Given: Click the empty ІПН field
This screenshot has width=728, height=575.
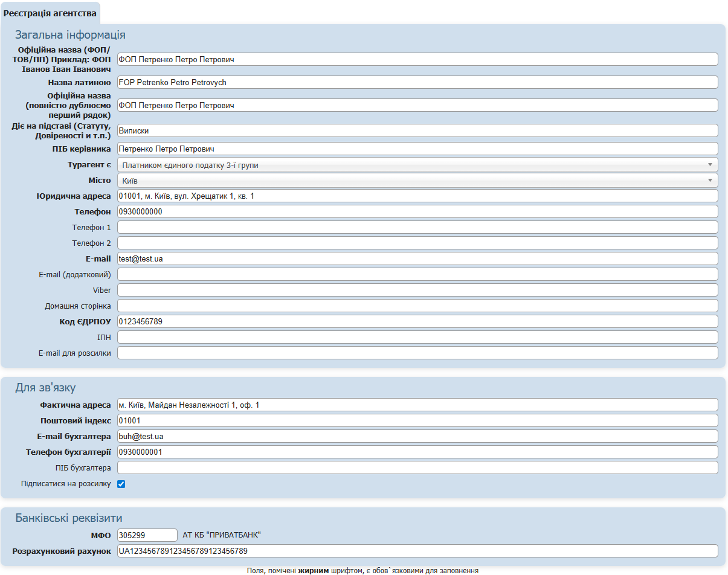Looking at the screenshot, I should (417, 337).
